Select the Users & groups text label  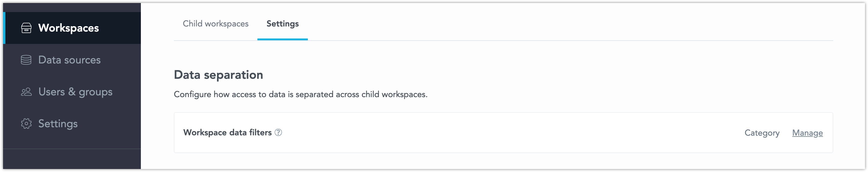75,92
